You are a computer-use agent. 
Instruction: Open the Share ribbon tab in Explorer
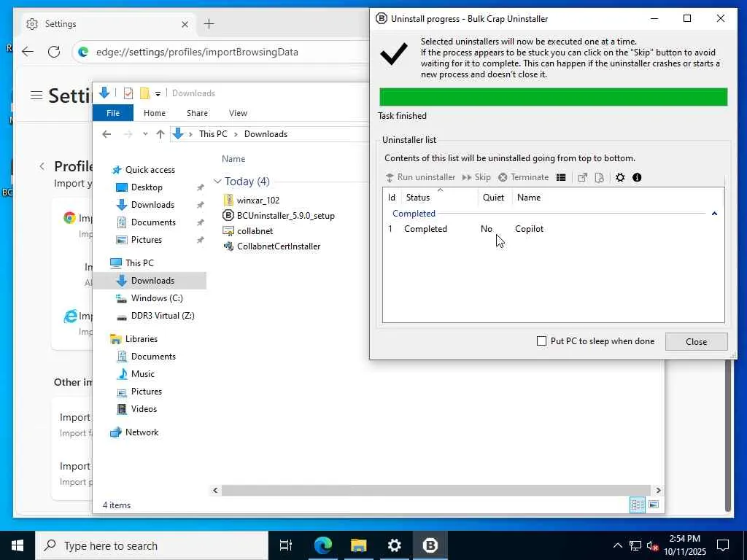197,113
